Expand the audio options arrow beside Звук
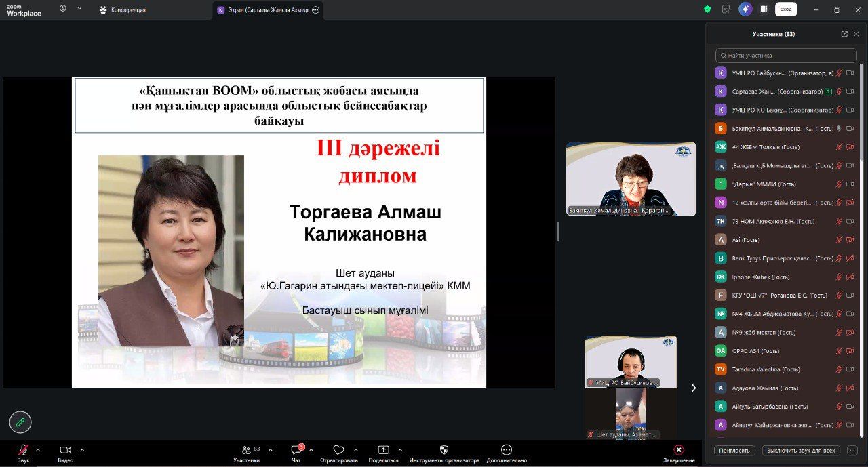The image size is (868, 467). (38, 449)
